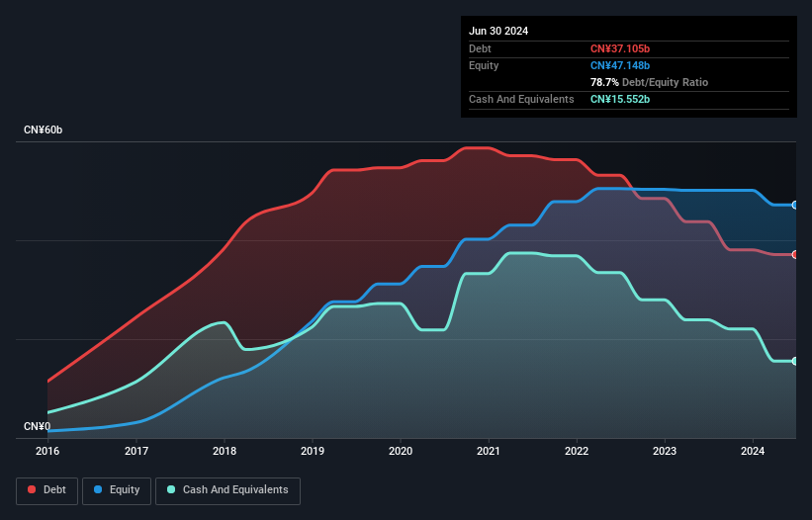Select the Cash And Equivalents endpoint marker

pos(795,361)
